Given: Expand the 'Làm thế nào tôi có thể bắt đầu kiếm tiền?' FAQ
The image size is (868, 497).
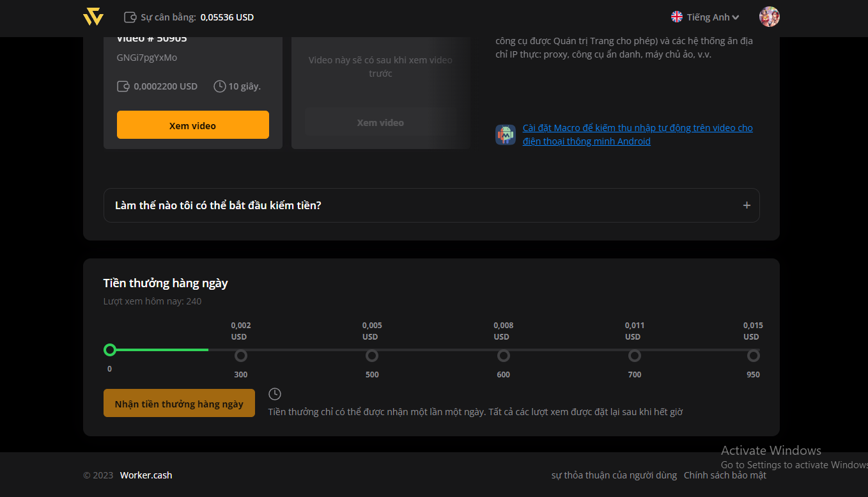Looking at the screenshot, I should coord(218,205).
